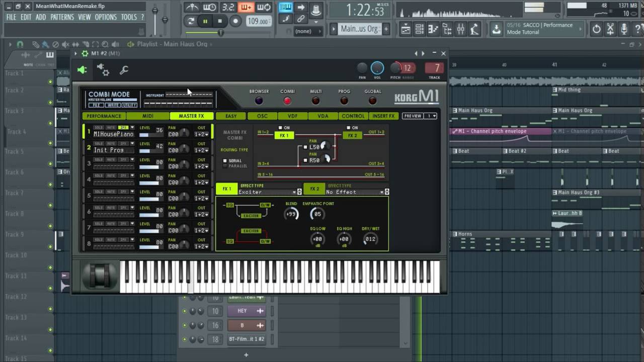Open the Mixer window icon
Image resolution: width=644 pixels, height=362 pixels.
[460, 29]
